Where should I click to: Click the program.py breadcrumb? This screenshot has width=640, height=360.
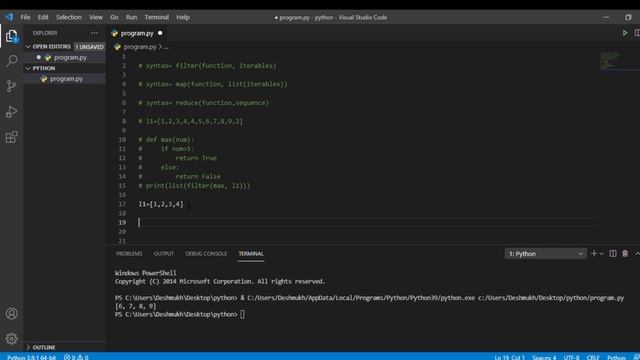point(140,47)
